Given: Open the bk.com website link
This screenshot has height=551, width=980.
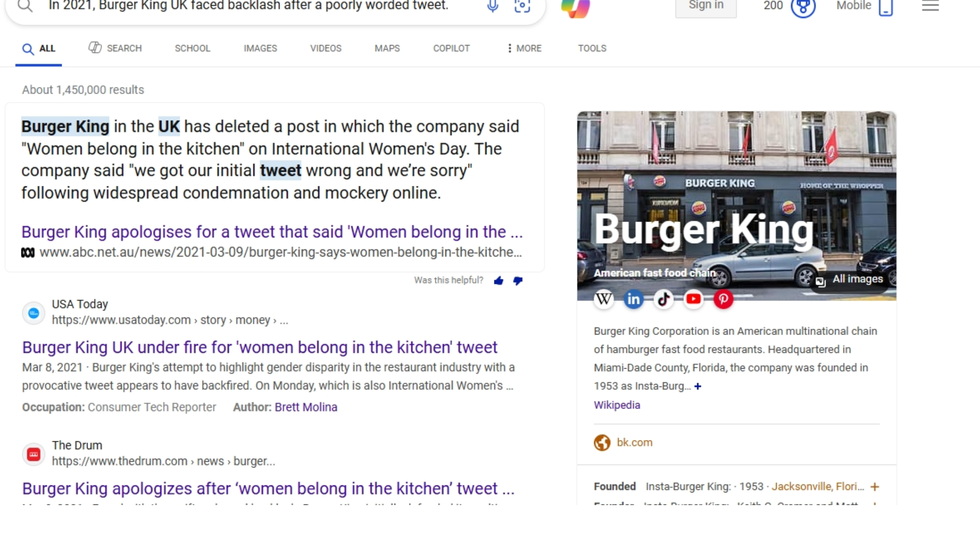Looking at the screenshot, I should pos(634,442).
